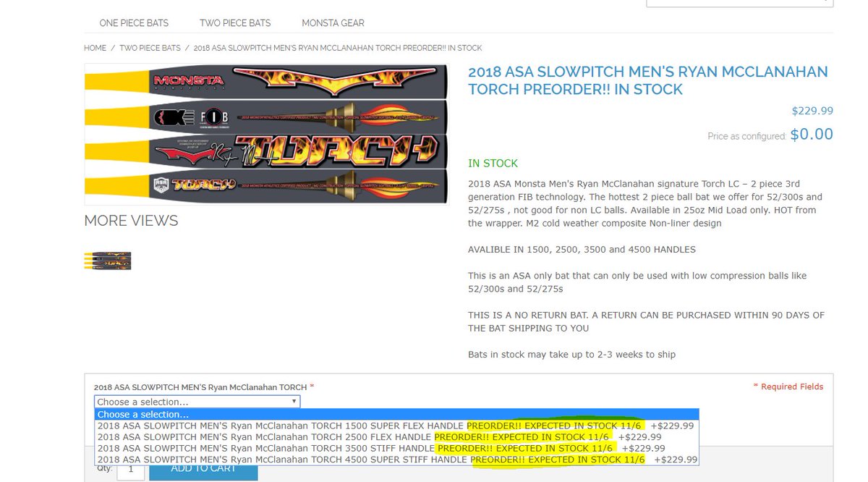Click the Qty quantity input field
The height and width of the screenshot is (482, 868).
pos(131,470)
